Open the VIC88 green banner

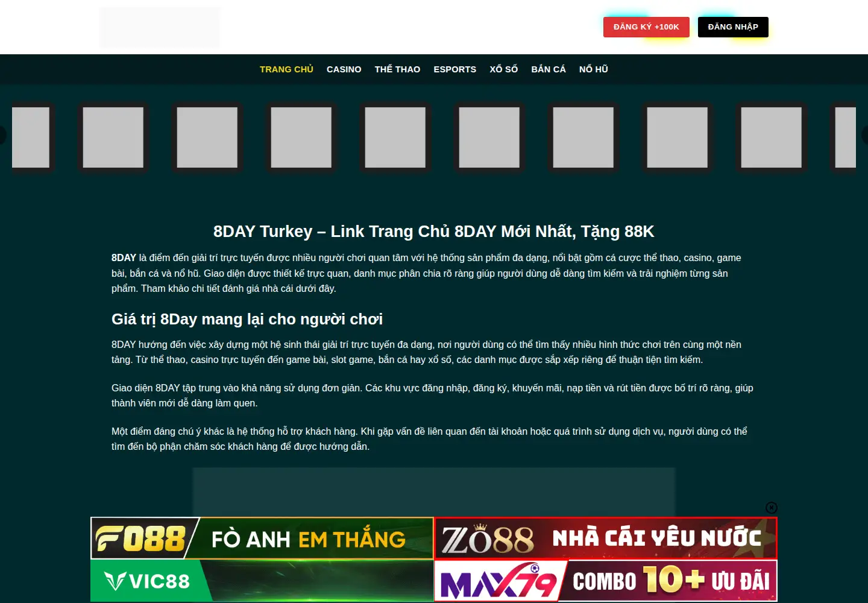[x=262, y=581]
